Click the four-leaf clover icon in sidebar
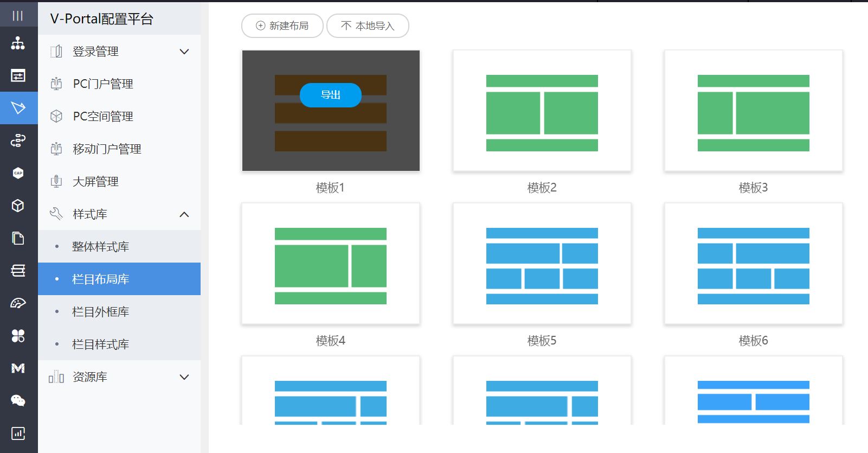The height and width of the screenshot is (453, 868). pos(18,336)
